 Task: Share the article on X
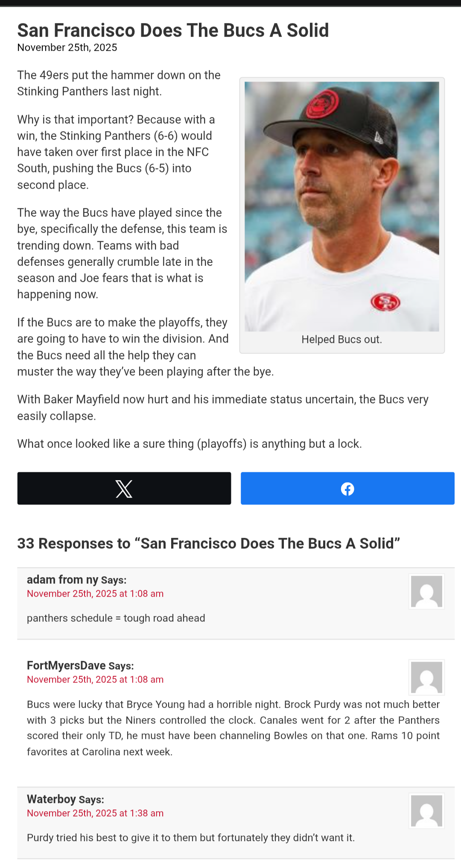coord(124,488)
